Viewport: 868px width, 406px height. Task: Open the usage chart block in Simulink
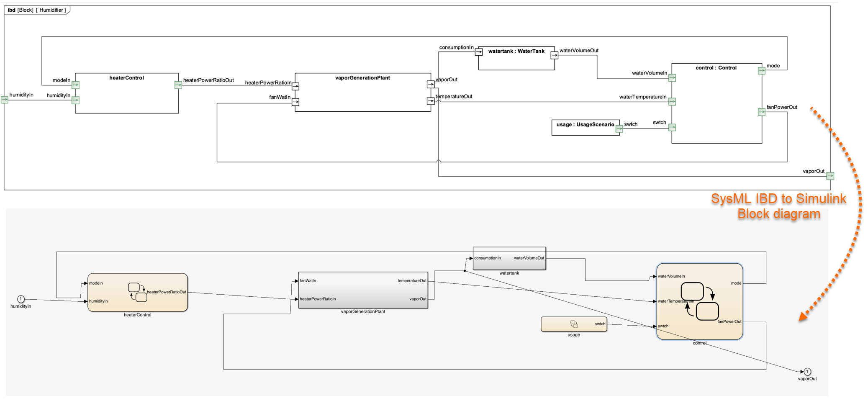tap(574, 324)
